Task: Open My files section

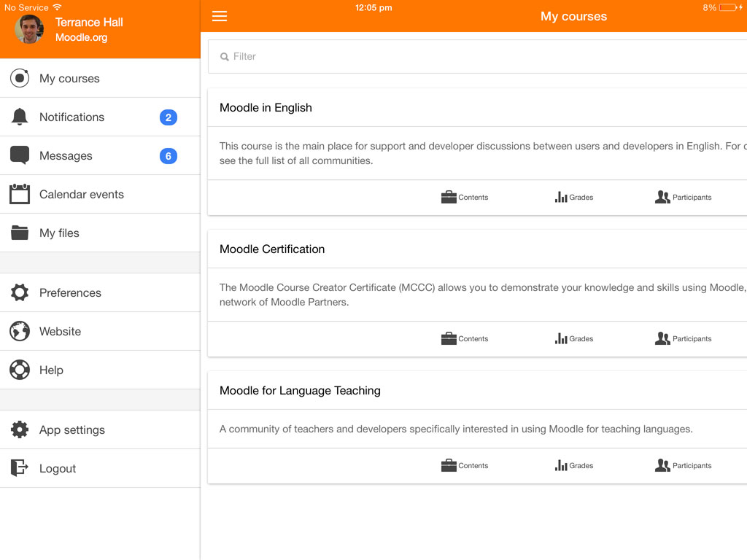Action: pos(100,233)
